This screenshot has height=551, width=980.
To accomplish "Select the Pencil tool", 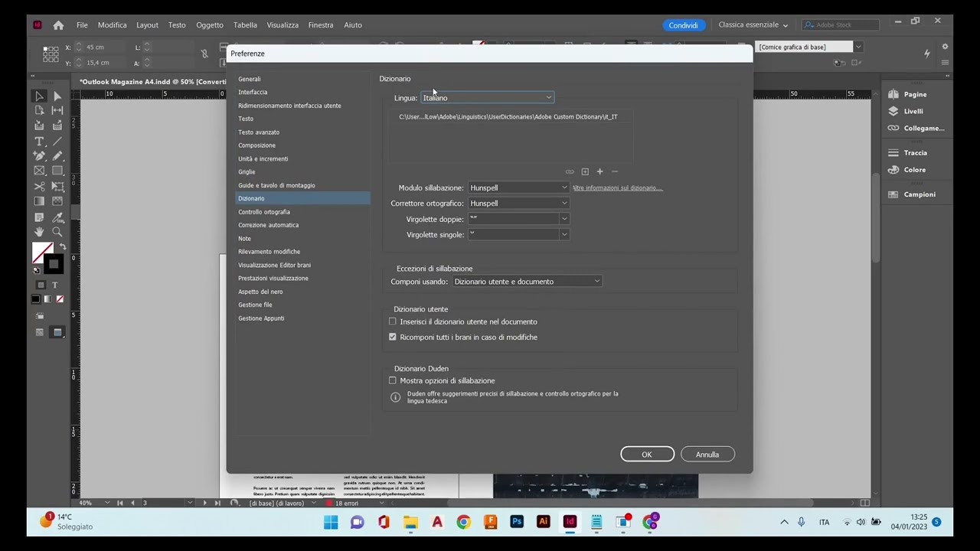I will (x=57, y=156).
